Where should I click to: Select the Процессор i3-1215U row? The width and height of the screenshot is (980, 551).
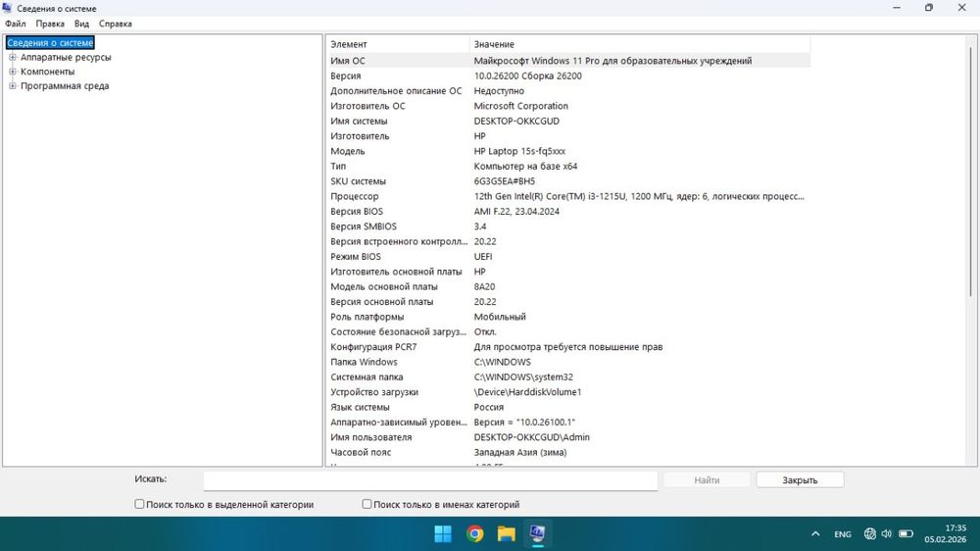568,196
